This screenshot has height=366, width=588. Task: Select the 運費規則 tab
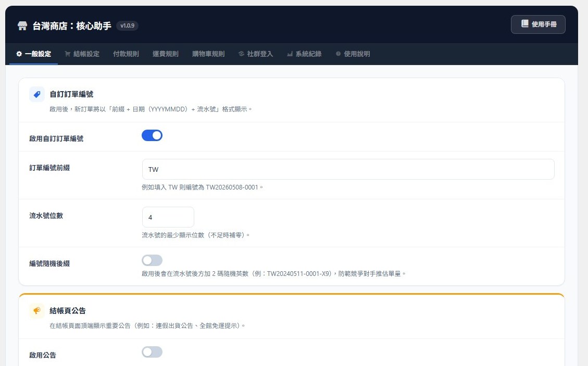point(166,54)
